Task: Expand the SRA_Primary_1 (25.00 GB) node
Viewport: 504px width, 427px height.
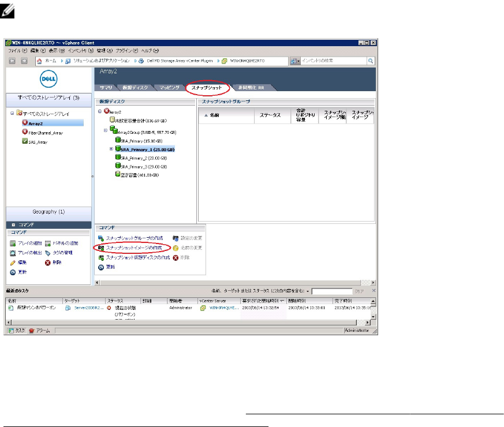Action: [111, 149]
